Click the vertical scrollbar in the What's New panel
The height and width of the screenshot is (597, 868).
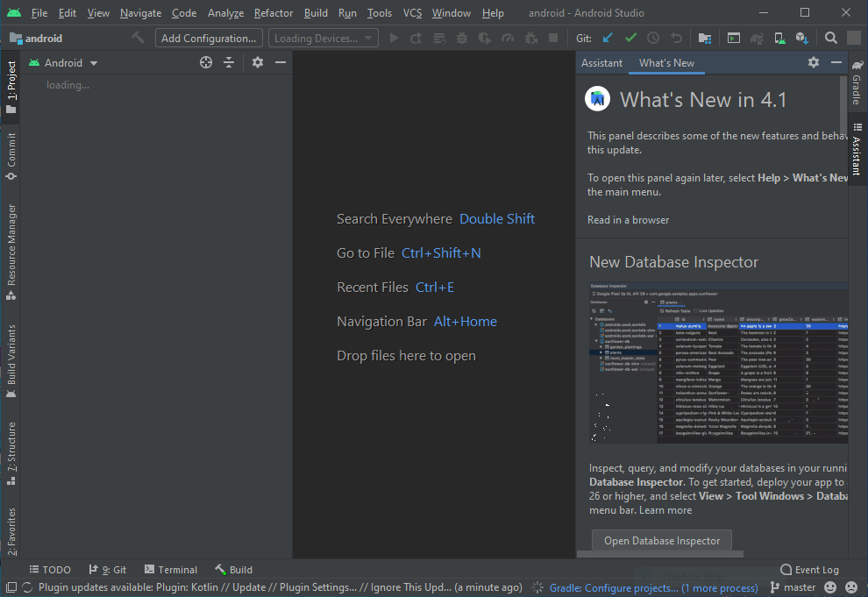point(843,103)
